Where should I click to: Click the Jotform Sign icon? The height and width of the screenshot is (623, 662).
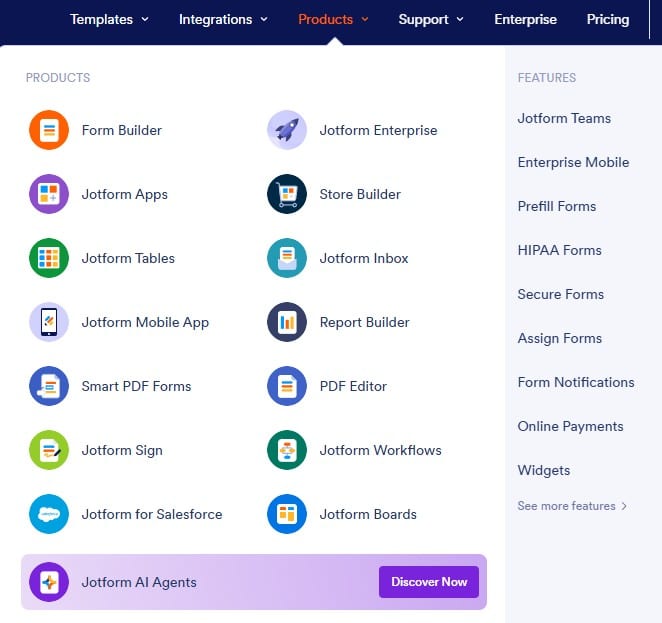coord(49,450)
